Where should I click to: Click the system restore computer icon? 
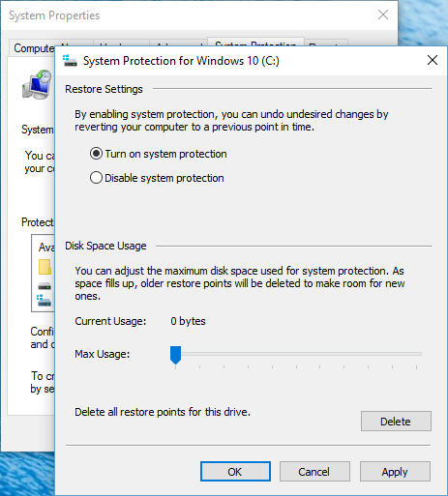[x=37, y=84]
